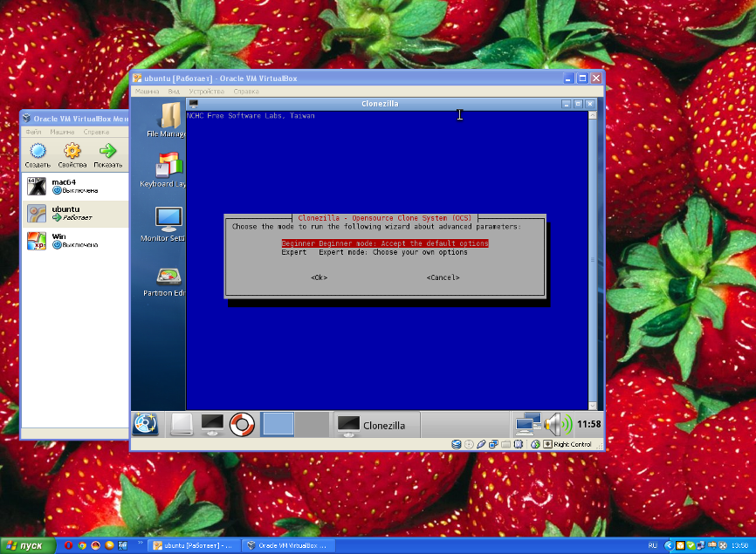Launch Chrome from quick launch bar
The image size is (756, 554).
click(x=82, y=545)
